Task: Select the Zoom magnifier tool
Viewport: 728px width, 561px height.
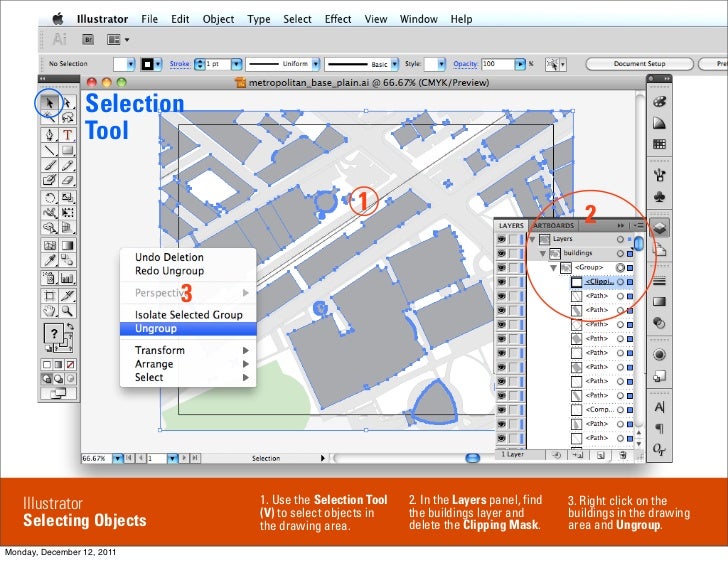Action: 67,311
